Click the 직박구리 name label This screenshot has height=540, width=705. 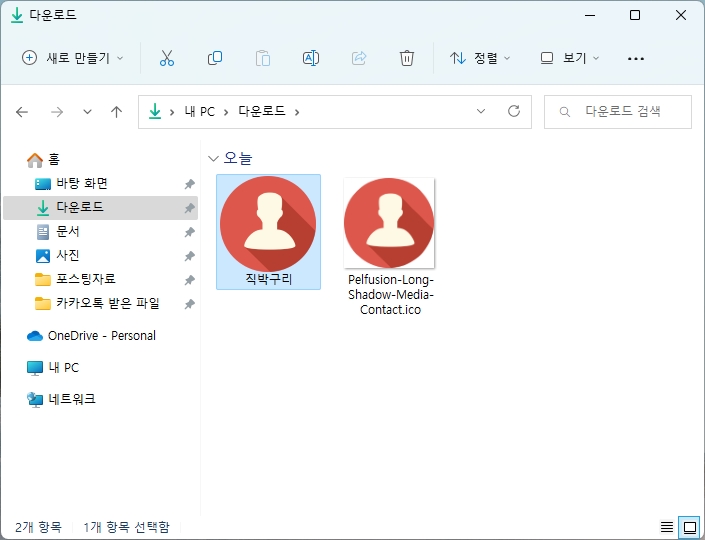click(x=268, y=280)
